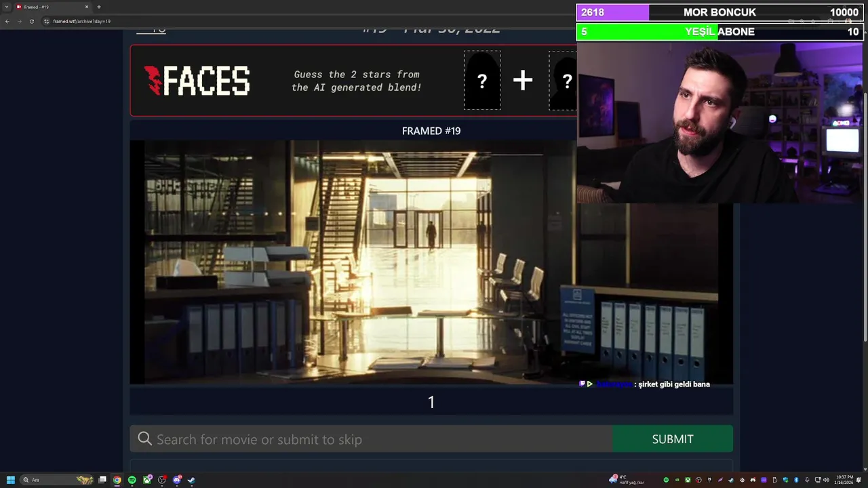Open the Windows Start menu
Screen dimensions: 868x488
(11, 480)
